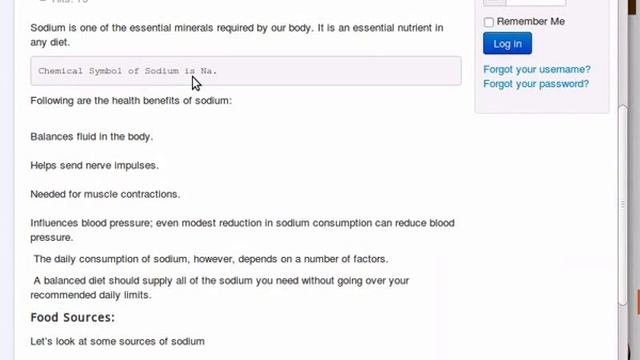Click the Let's look at some sources line
The width and height of the screenshot is (640, 360).
pos(118,341)
